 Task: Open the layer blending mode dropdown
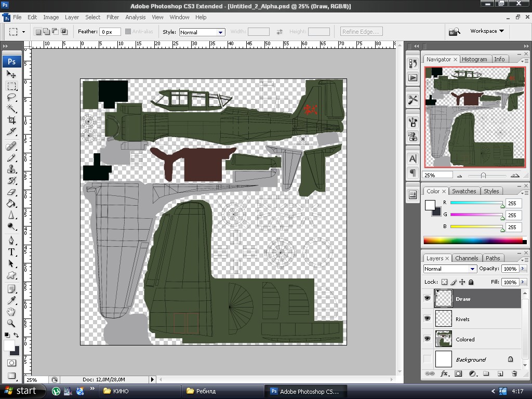[x=450, y=269]
